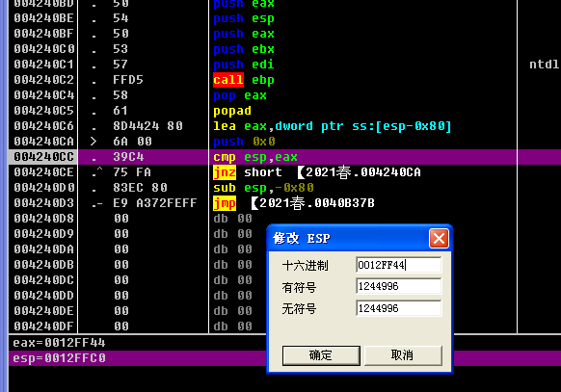Select the push 0x0 instruction
This screenshot has width=561, height=392.
click(244, 142)
